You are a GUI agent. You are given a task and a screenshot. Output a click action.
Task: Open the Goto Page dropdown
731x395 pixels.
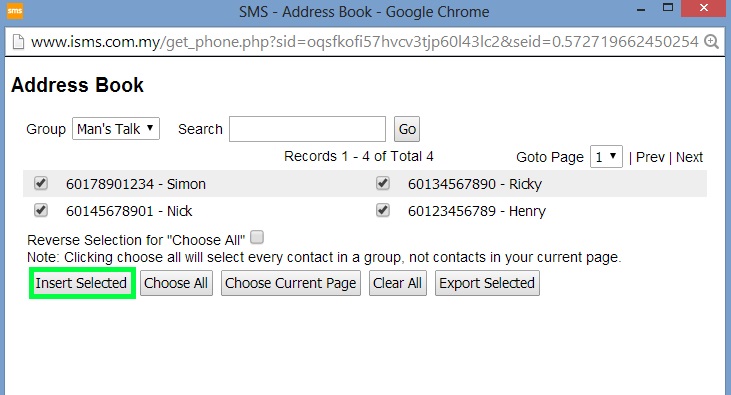pos(606,157)
